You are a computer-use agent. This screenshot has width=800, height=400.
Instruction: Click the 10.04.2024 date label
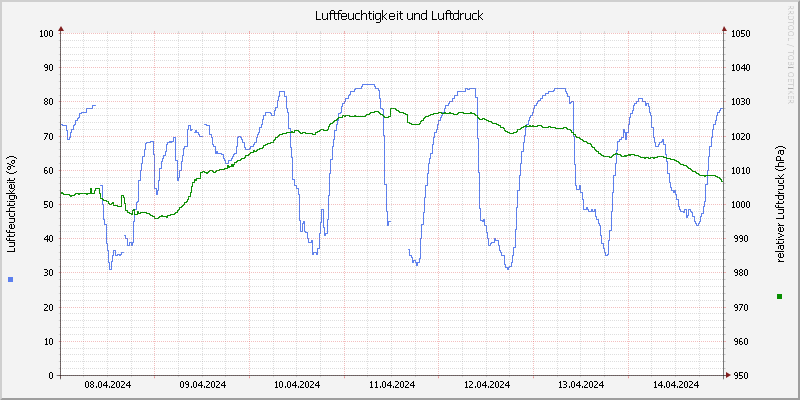tap(297, 385)
